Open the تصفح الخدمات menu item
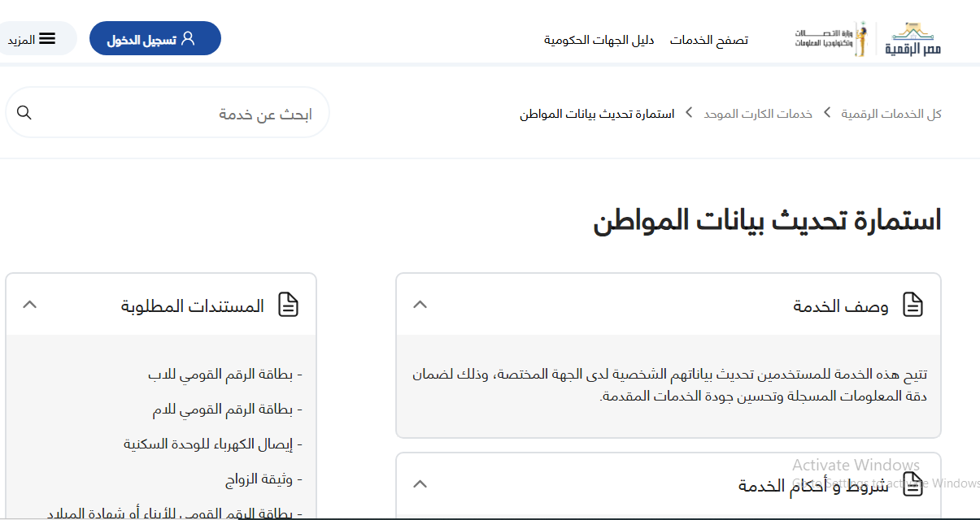This screenshot has height=520, width=980. tap(708, 40)
